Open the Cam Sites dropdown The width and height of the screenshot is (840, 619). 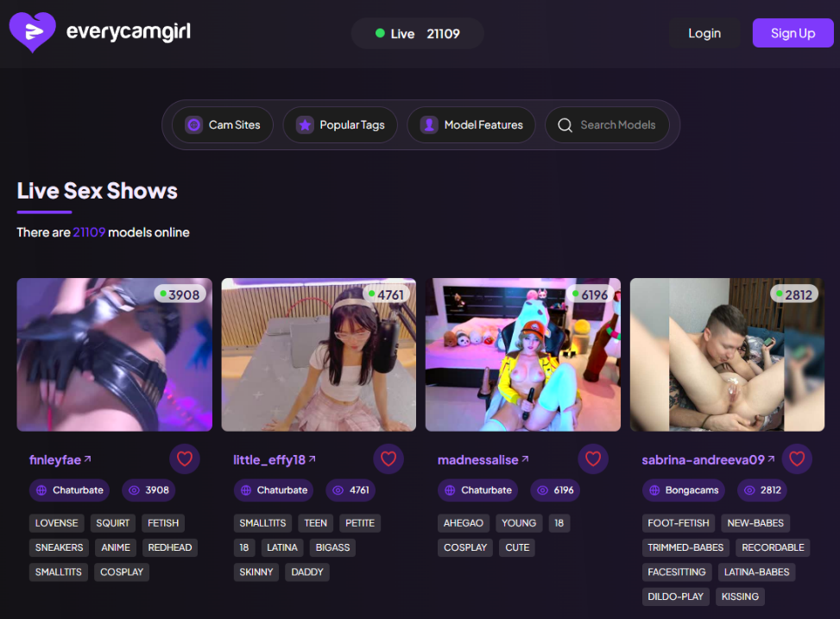[x=222, y=125]
